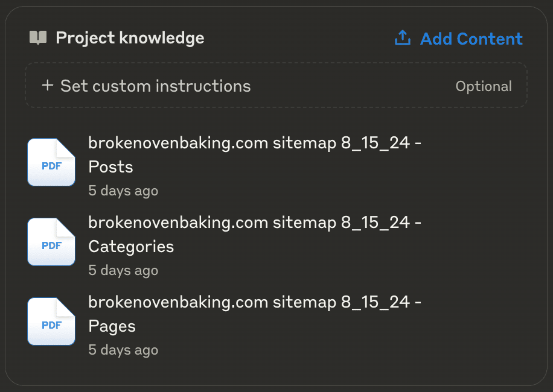Open the PDF icon for the Categories sitemap
This screenshot has width=553, height=392.
51,242
